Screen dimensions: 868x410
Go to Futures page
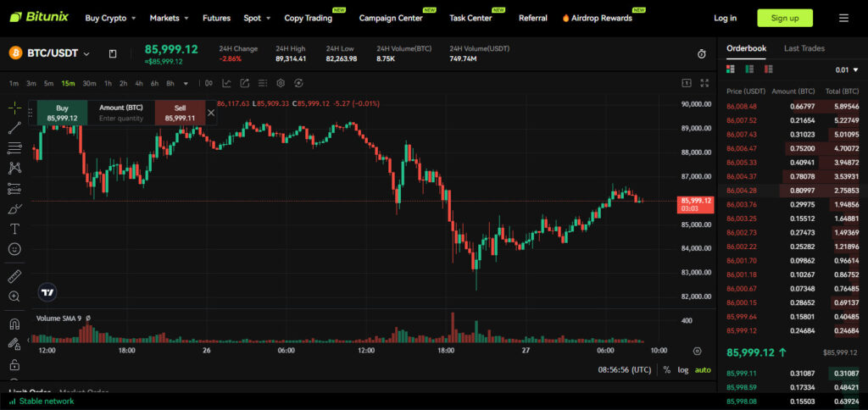(216, 19)
